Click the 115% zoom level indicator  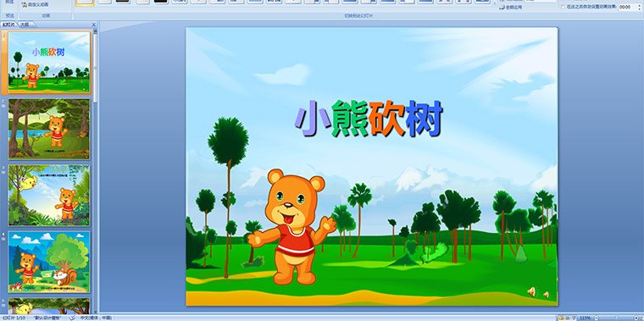pyautogui.click(x=585, y=318)
